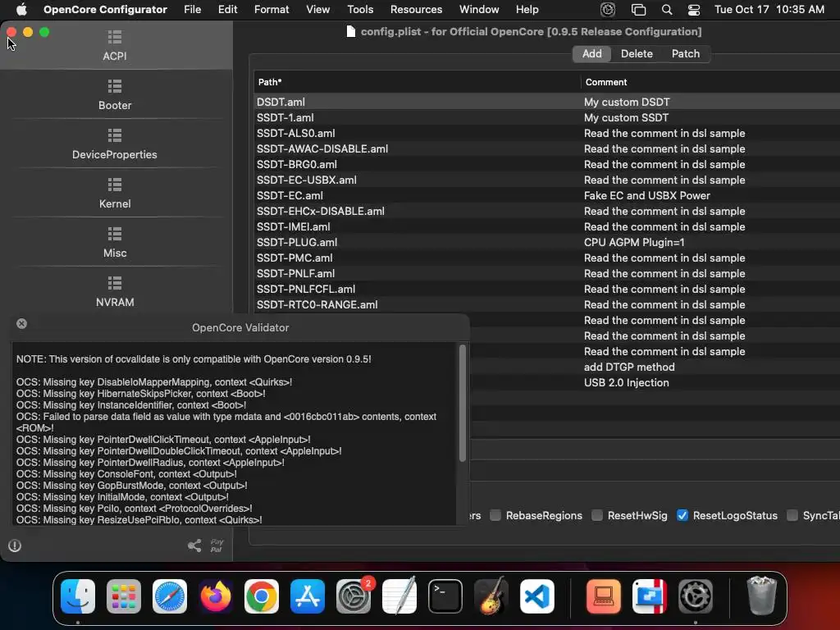Viewport: 840px width, 630px height.
Task: Tick the checkbox right of ResetLogoStatus
Action: pyautogui.click(x=792, y=515)
